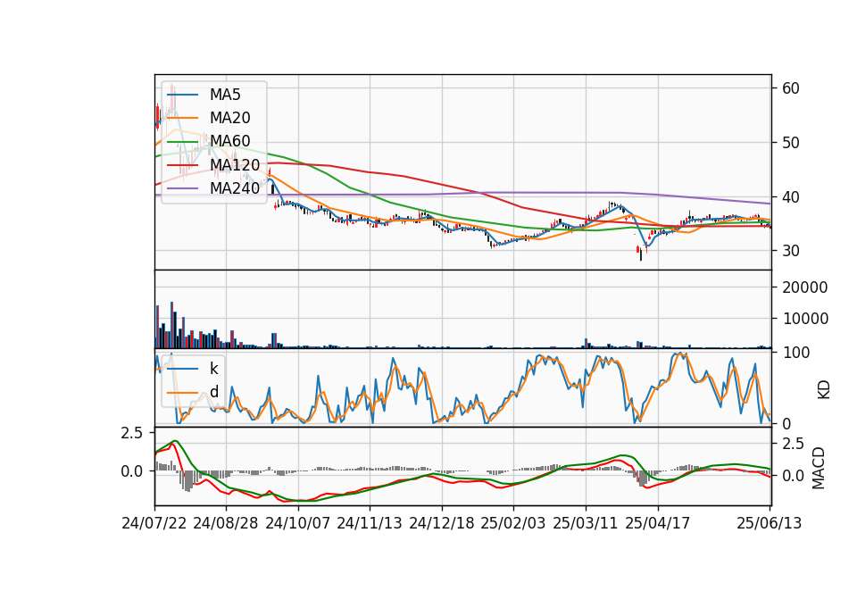Click the MA5 blue legend line sample
The height and width of the screenshot is (616, 857).
[182, 96]
